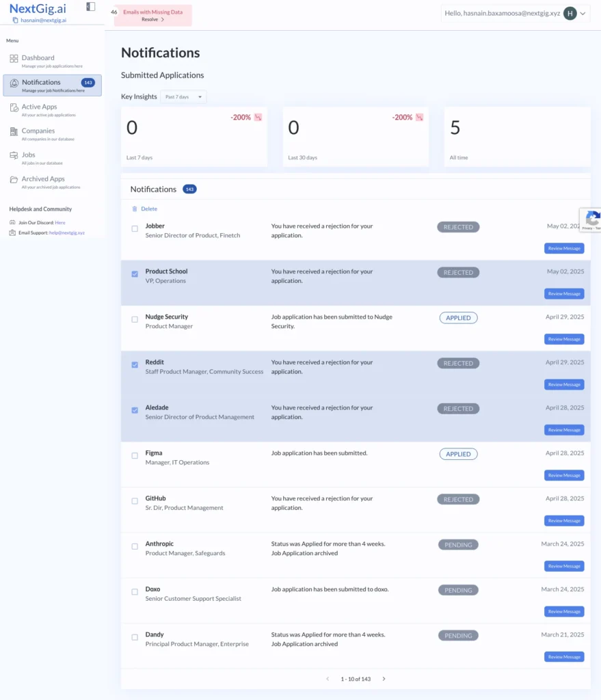Click the downtrend icon on Last 7 days card
Screen dimensions: 601x700
(258, 118)
